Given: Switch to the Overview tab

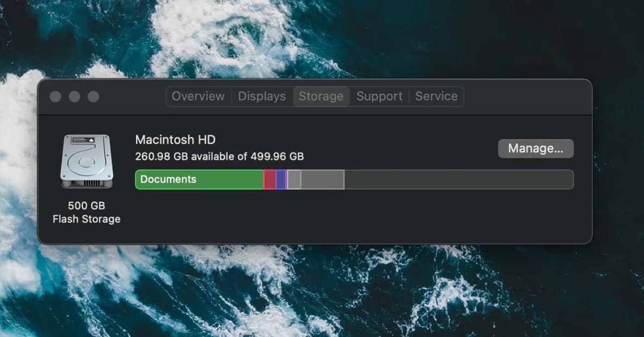Looking at the screenshot, I should point(198,97).
